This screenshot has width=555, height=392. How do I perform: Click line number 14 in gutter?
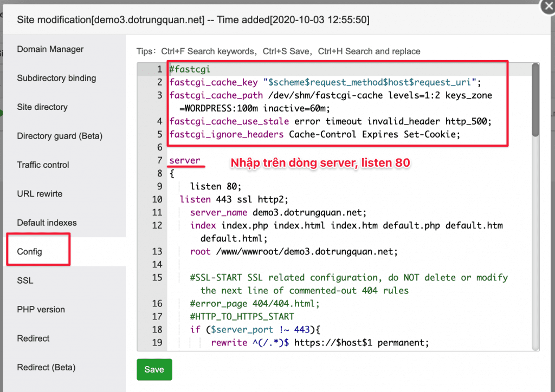157,264
